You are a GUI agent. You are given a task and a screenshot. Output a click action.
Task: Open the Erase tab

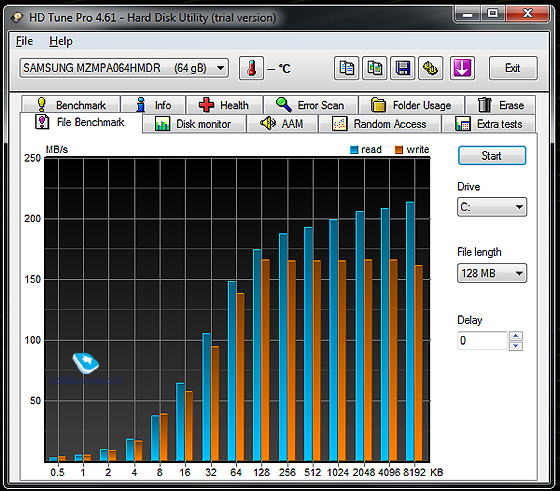click(500, 105)
